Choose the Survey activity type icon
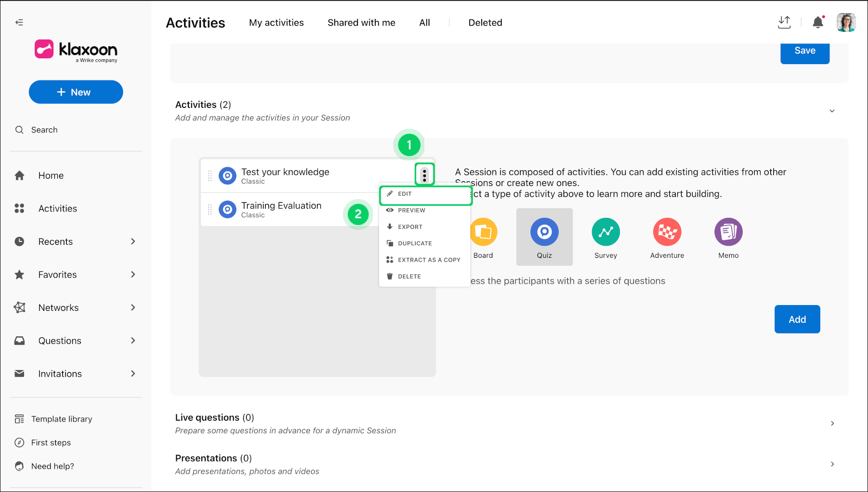 click(x=605, y=232)
